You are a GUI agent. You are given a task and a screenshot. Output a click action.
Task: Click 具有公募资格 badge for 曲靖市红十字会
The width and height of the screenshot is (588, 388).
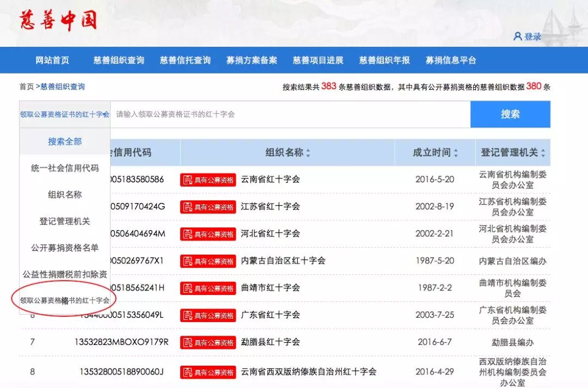pyautogui.click(x=208, y=288)
